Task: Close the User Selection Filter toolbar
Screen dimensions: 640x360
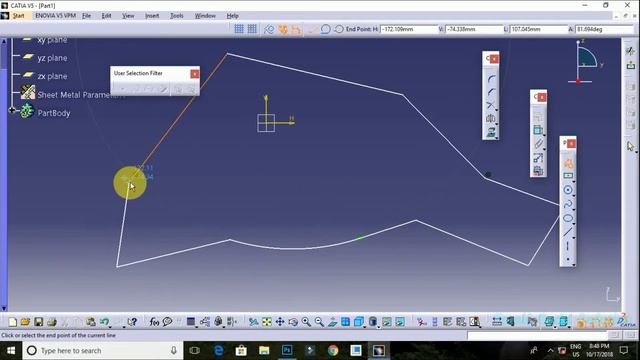Action: [x=195, y=73]
